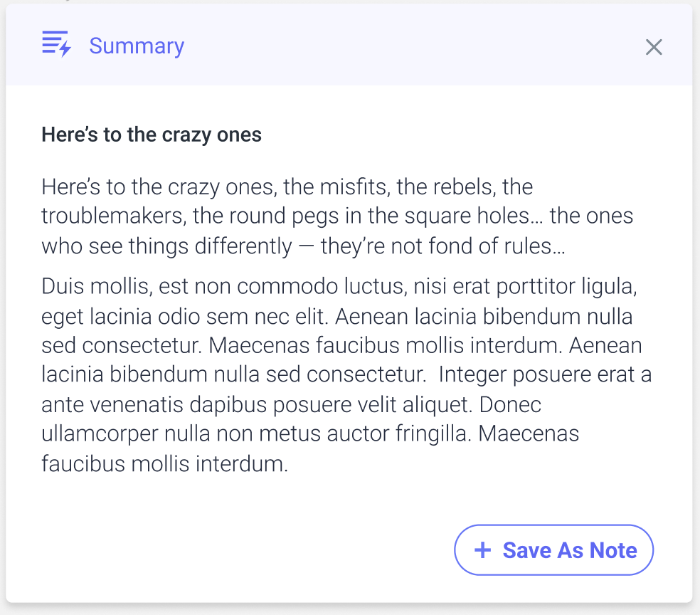Close the Summary panel
Screen dimensions: 700x615
653,47
